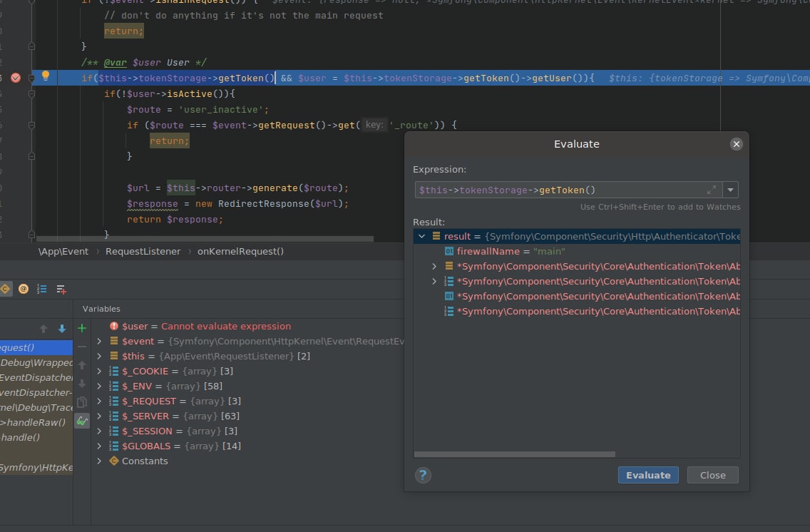Click the green plus New Watch icon
This screenshot has width=810, height=532.
82,328
